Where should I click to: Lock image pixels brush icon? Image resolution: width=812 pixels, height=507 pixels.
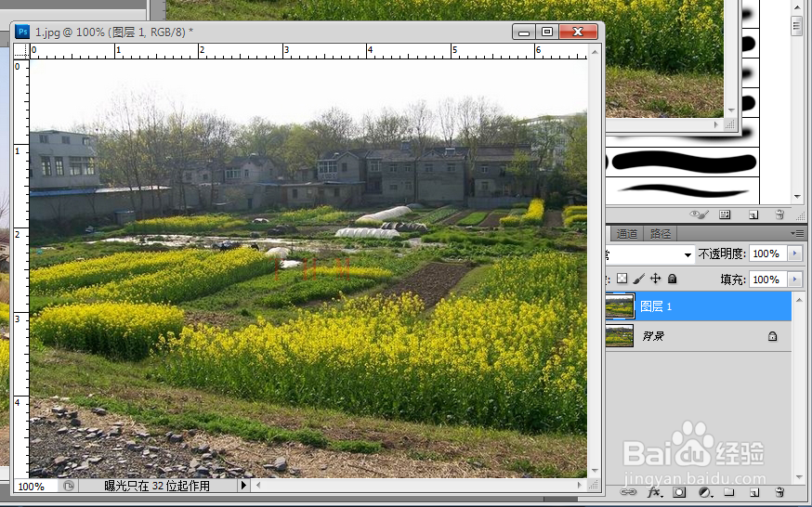pyautogui.click(x=639, y=279)
